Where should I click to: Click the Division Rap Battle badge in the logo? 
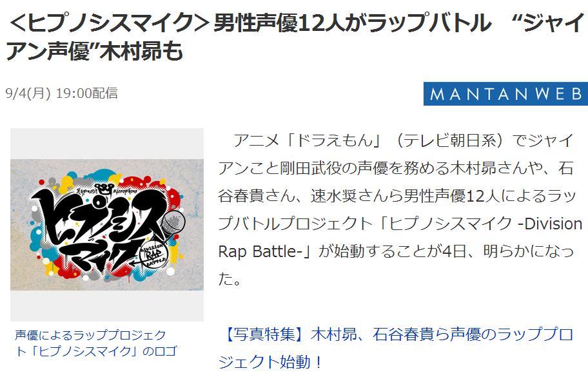153,256
